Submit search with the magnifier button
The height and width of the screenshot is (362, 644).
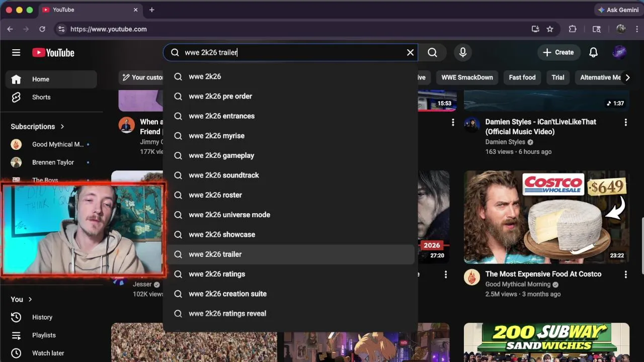click(x=432, y=52)
